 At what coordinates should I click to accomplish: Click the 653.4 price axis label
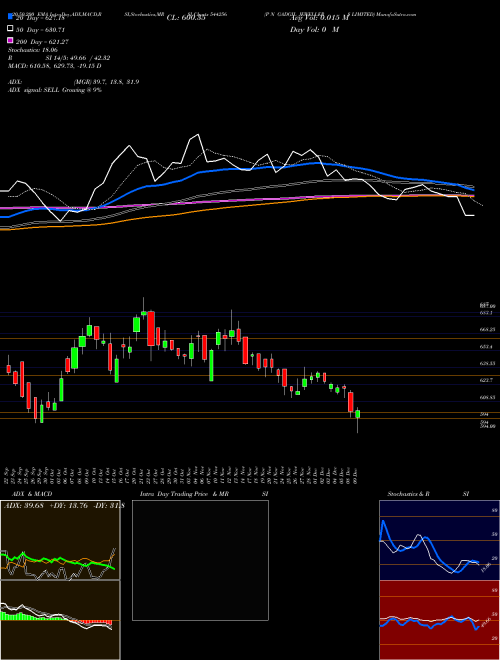pyautogui.click(x=486, y=347)
